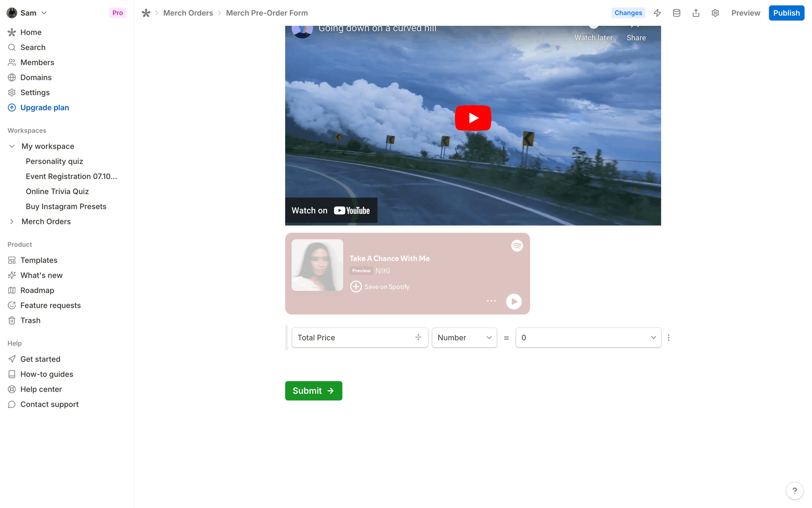Click the Spotify logo on the song card

[x=517, y=246]
